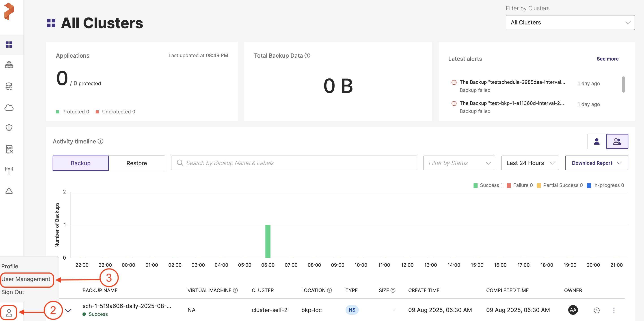Open the clusters cubes icon in sidebar
The width and height of the screenshot is (644, 321).
(9, 65)
